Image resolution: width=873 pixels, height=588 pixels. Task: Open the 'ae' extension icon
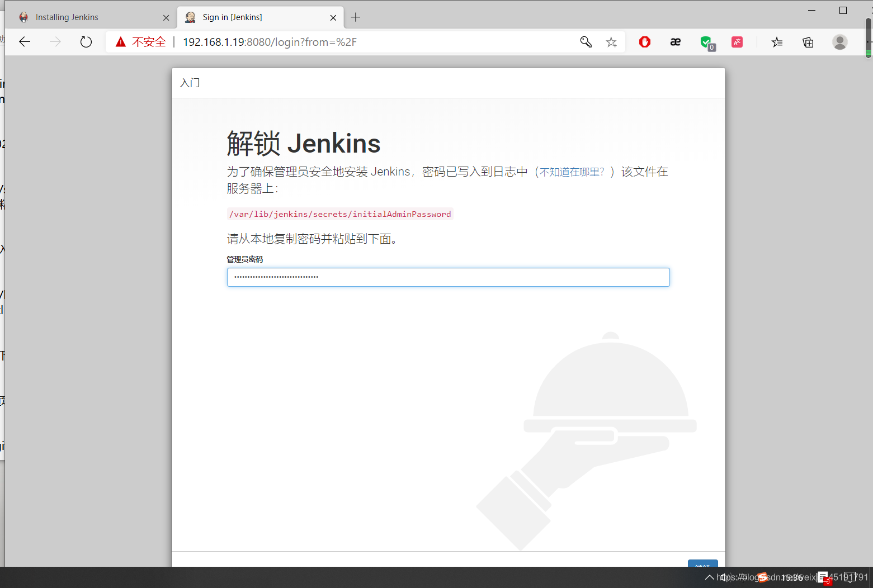[x=676, y=42]
